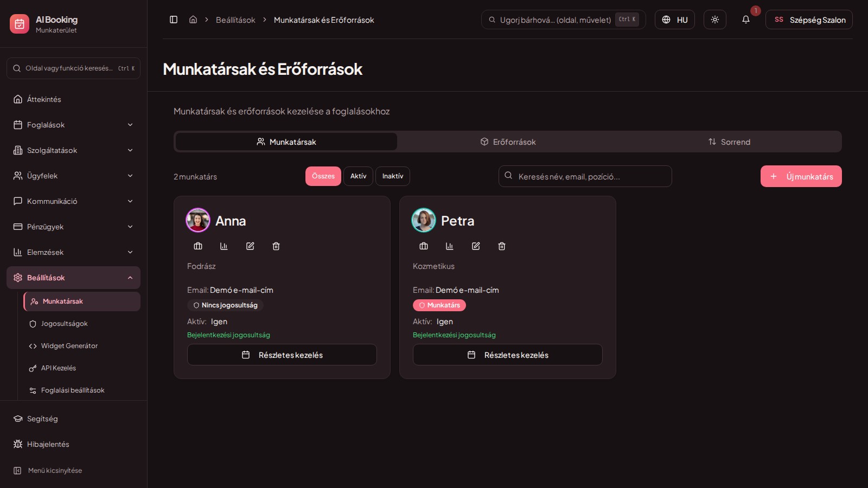Click the Segítség graduation cap icon
Screen dimensions: 868x488
(18, 419)
